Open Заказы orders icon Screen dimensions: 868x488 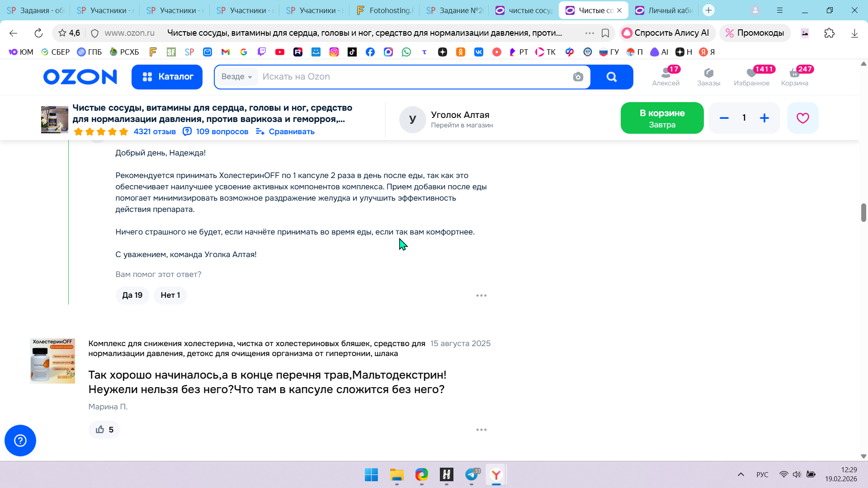pos(708,76)
